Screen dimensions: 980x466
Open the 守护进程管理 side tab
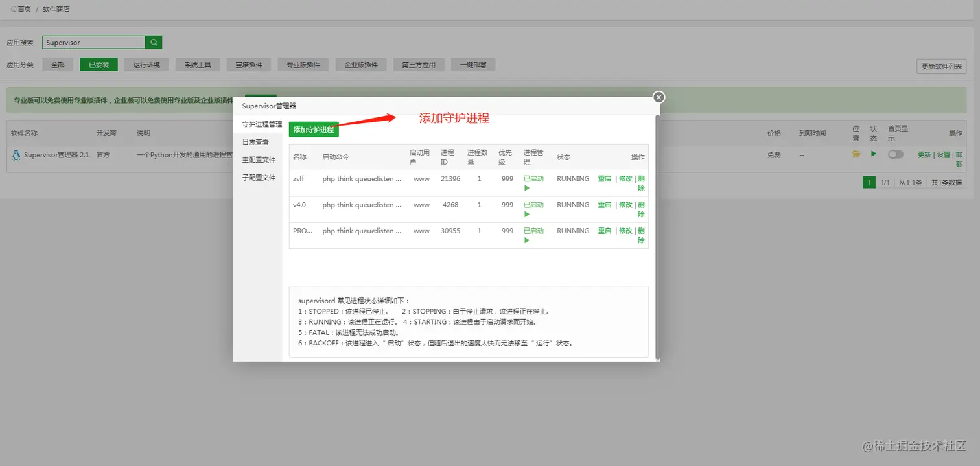(x=262, y=124)
